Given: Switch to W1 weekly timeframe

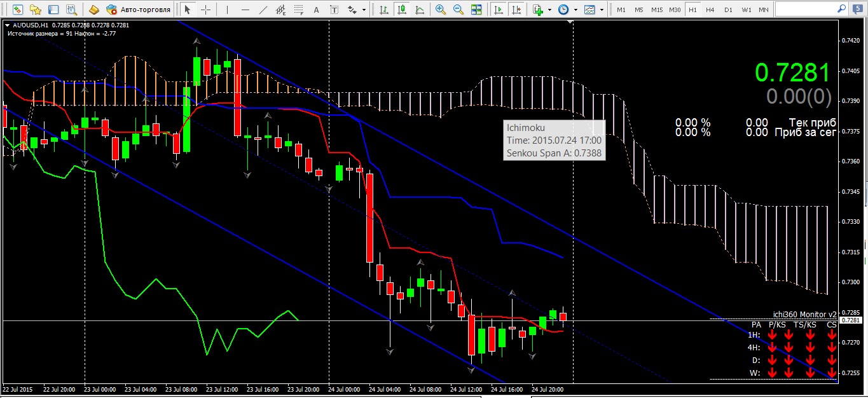Looking at the screenshot, I should tap(747, 10).
